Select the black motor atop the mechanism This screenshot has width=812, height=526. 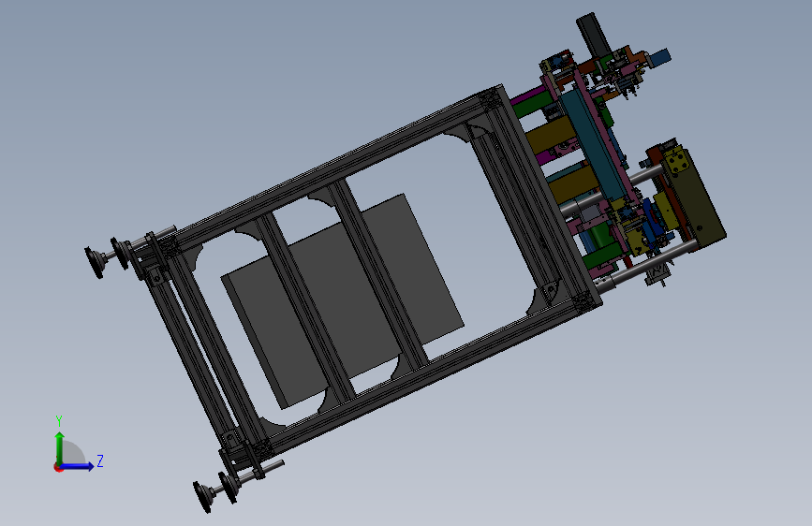(593, 36)
